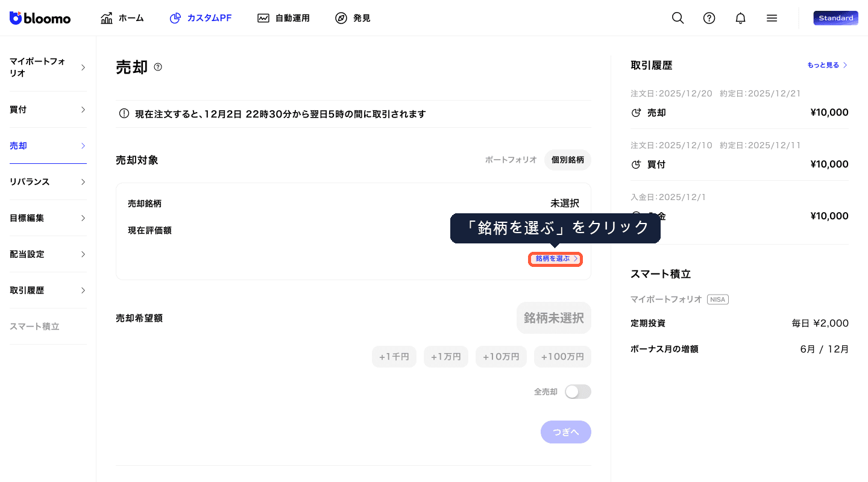Click the info icon in trade timing notice
Screen dimensions: 868x482
click(124, 114)
